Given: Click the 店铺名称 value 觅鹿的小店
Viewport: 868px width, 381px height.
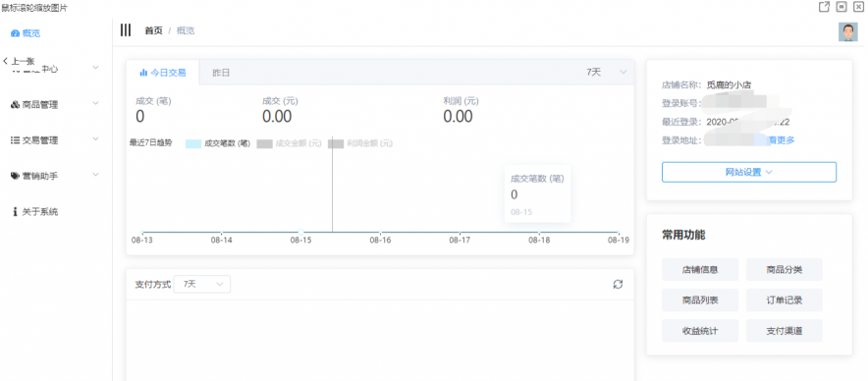Looking at the screenshot, I should [x=729, y=85].
